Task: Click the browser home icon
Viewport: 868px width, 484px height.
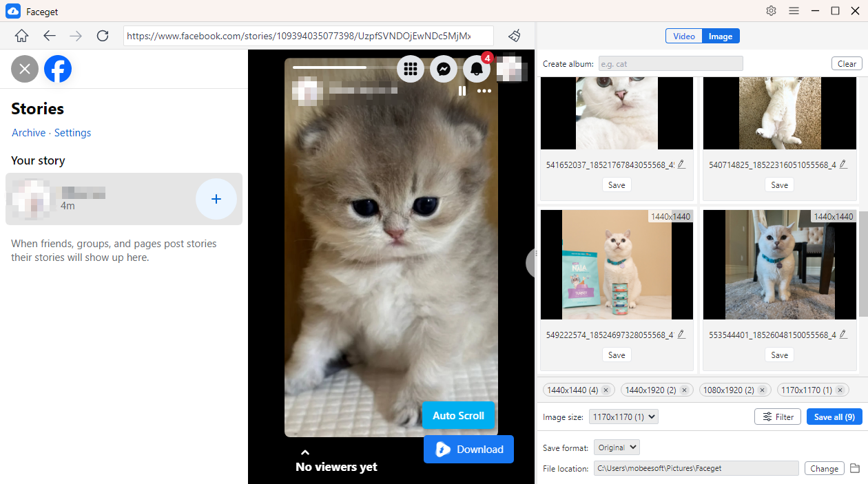Action: pos(22,36)
